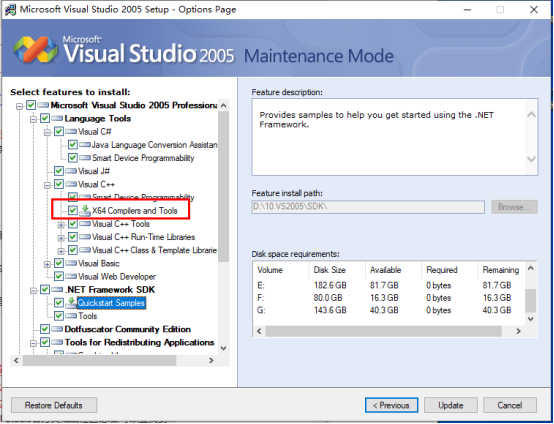Go back with the Previous button
Screen dimensions: 554x424
coord(391,405)
